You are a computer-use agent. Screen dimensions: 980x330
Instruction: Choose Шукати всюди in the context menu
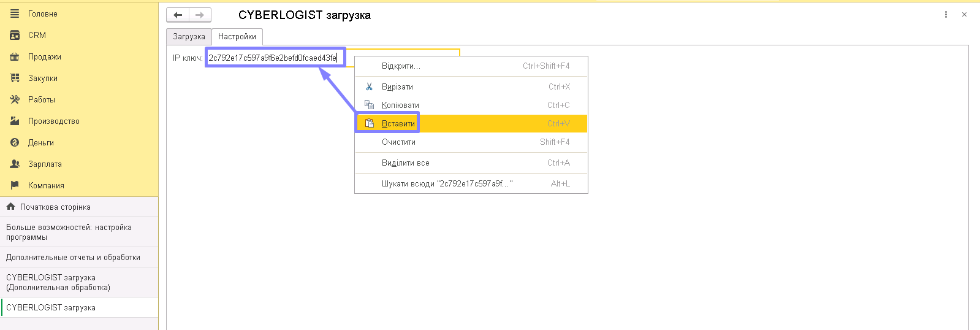(x=471, y=183)
